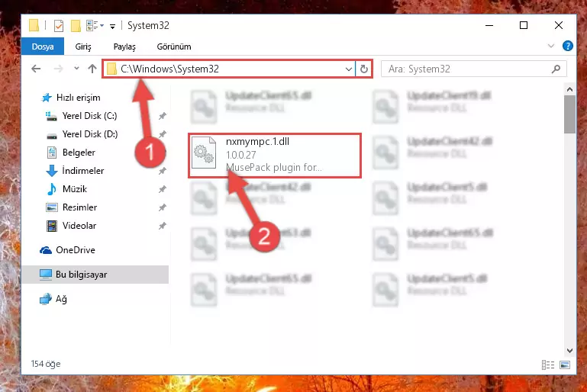Screen dimensions: 587x392
Task: Switch to the Paylaş ribbon tab
Action: pos(124,47)
